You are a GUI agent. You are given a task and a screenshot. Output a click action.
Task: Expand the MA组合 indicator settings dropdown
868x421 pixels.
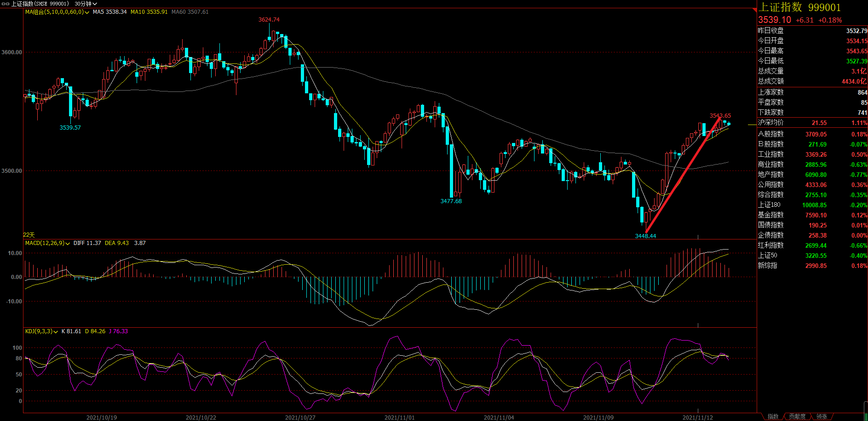pyautogui.click(x=87, y=12)
